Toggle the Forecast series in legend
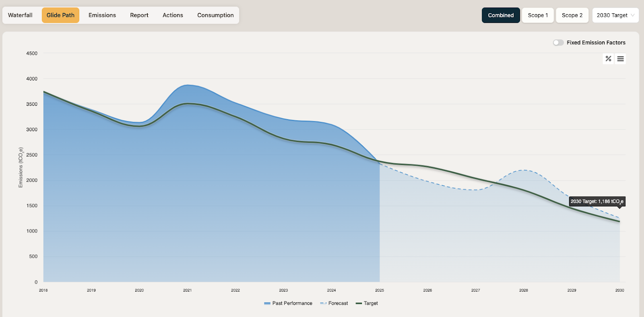The width and height of the screenshot is (644, 317). point(338,303)
